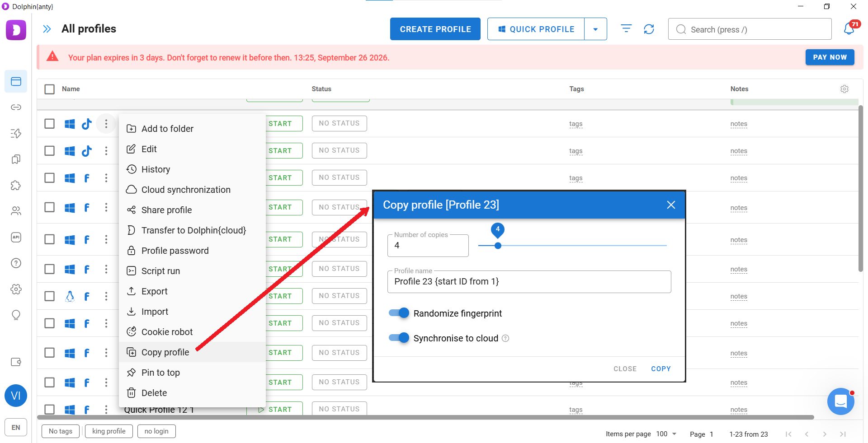Open the Quick Profile dropdown arrow

pos(595,29)
